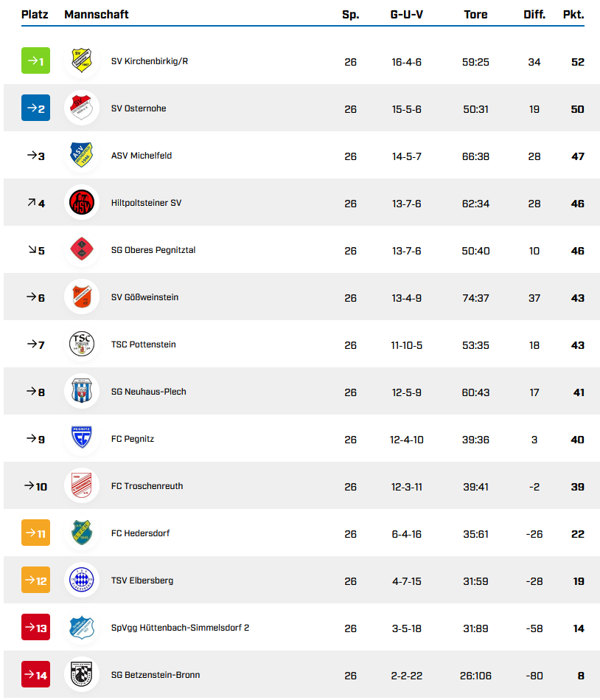Sort table by the Pkt. column header

pos(573,15)
